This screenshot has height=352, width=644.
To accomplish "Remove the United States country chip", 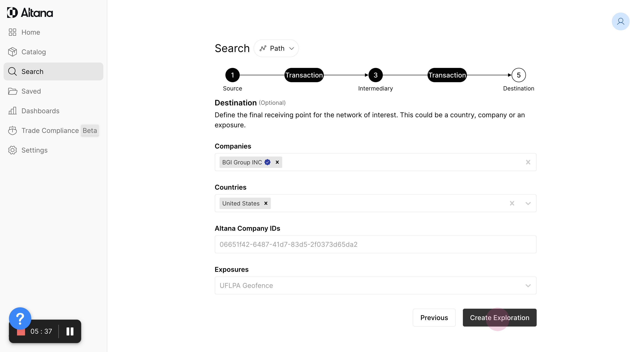I will (266, 203).
